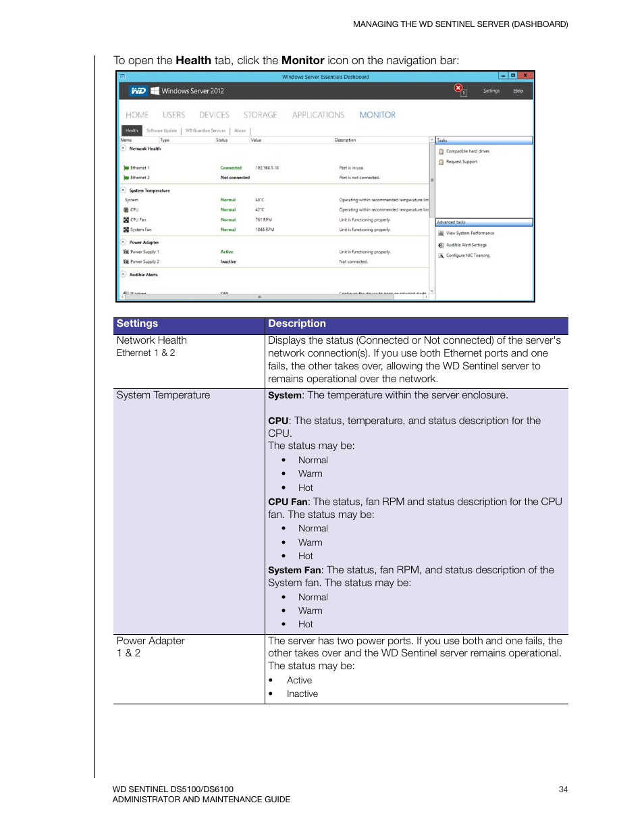Sort by the Name column header

pyautogui.click(x=139, y=140)
